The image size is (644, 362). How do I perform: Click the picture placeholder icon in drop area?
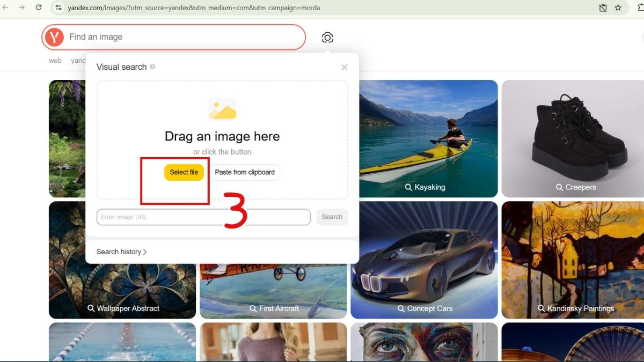(222, 109)
